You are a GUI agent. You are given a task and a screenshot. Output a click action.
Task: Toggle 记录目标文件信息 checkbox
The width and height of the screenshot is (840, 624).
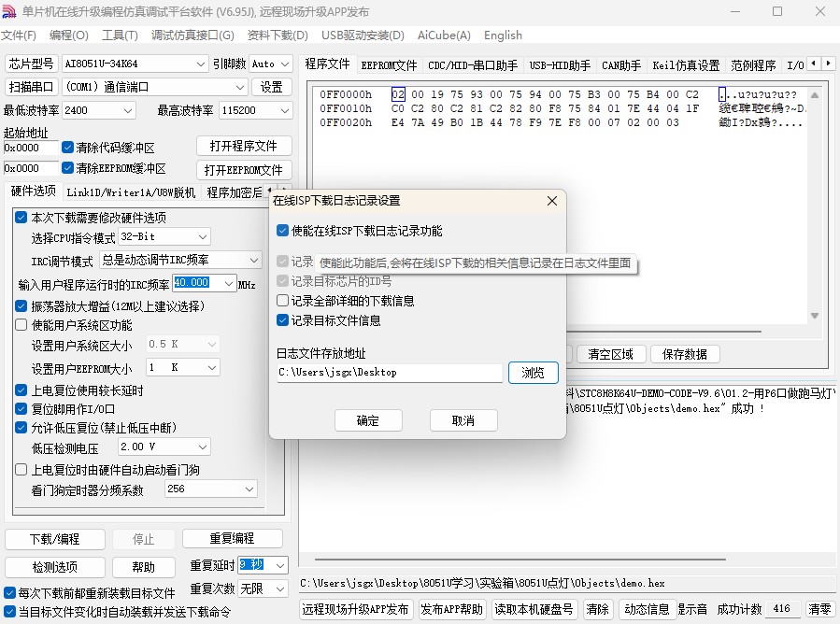coord(283,320)
